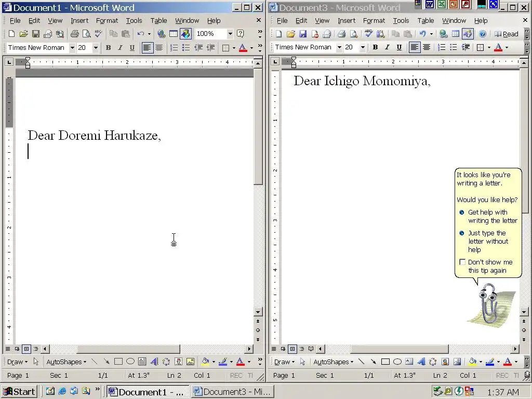Click Undo arrow icon in Document1 toolbar
Image resolution: width=532 pixels, height=399 pixels.
coord(140,34)
